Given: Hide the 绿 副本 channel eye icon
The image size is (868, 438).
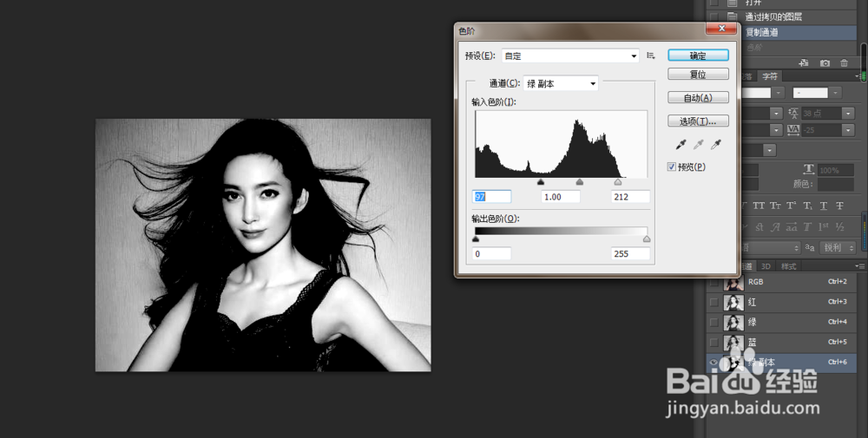Looking at the screenshot, I should coord(713,363).
